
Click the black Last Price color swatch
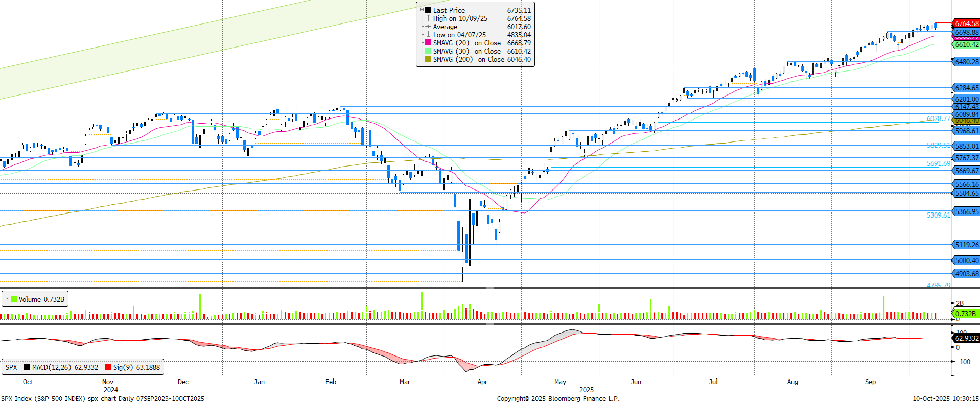coord(428,10)
